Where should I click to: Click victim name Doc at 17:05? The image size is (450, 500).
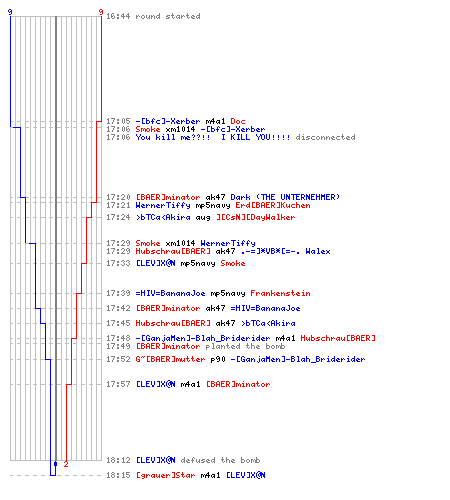point(238,121)
